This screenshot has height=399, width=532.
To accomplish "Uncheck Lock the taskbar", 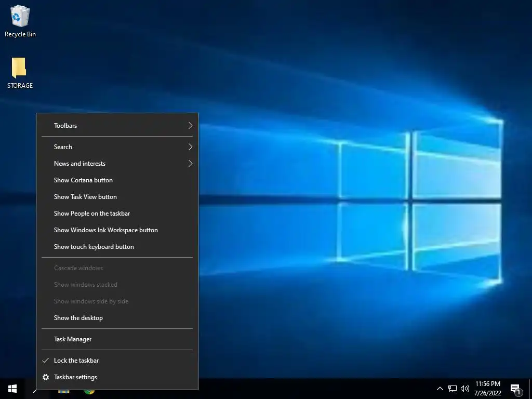I will click(x=117, y=361).
